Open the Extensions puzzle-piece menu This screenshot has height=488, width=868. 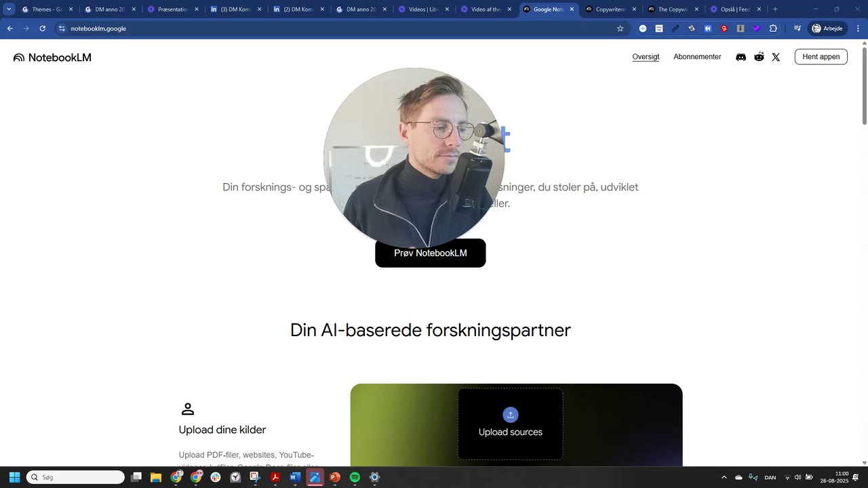point(773,28)
